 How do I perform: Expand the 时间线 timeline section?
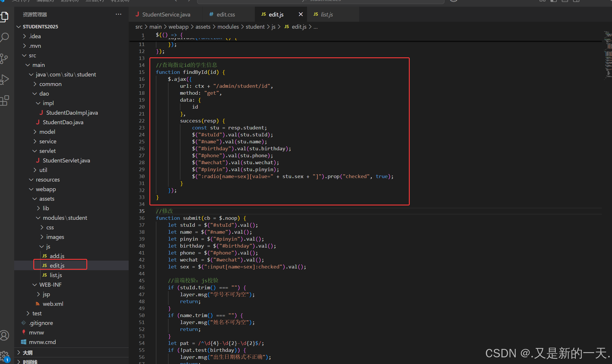pyautogui.click(x=71, y=361)
